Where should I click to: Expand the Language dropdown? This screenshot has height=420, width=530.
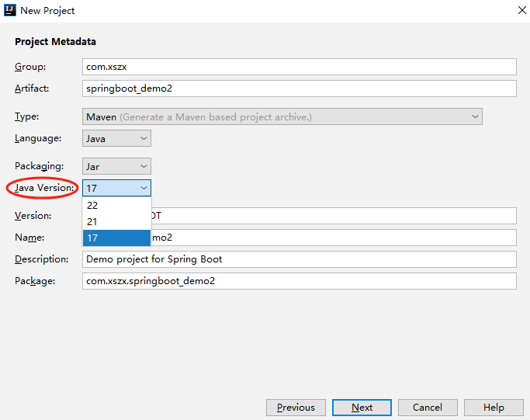point(116,138)
